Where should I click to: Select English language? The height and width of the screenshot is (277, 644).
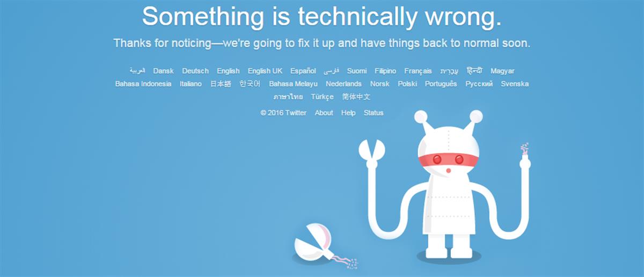(x=228, y=71)
